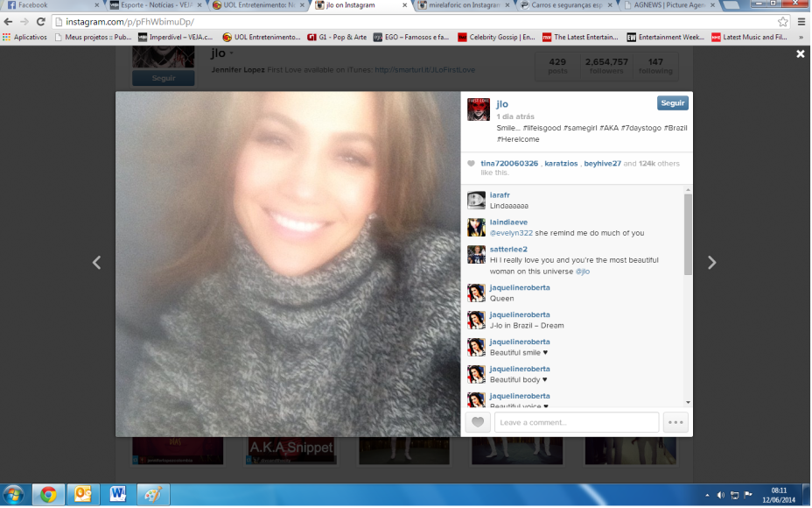Switch to Carros e seguranças tab
Viewport: 812px width, 508px height.
tap(566, 6)
